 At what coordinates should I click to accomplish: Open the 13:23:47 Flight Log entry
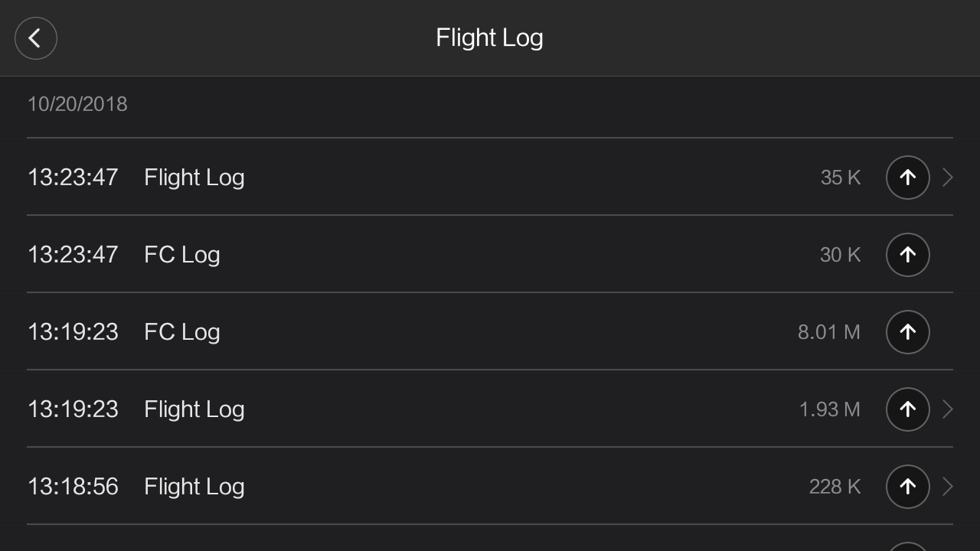[x=194, y=178]
